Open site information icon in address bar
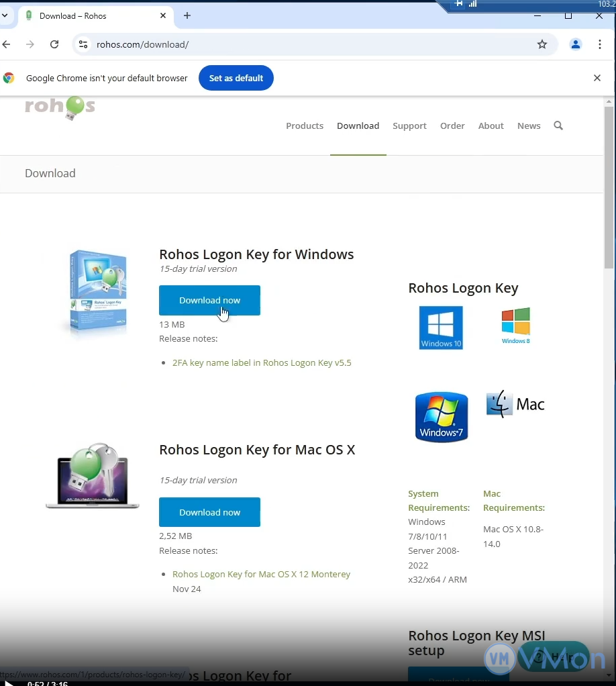The image size is (616, 686). [x=83, y=44]
